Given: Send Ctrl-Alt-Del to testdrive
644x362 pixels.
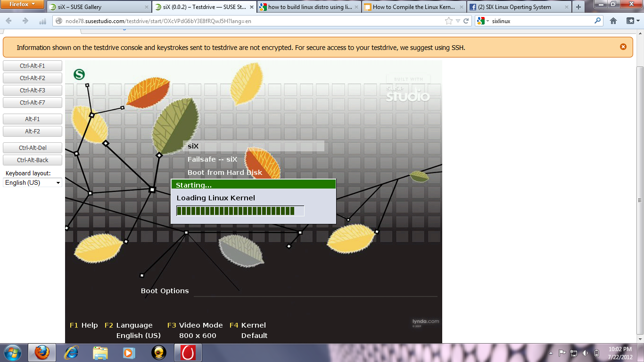Looking at the screenshot, I should click(x=33, y=148).
